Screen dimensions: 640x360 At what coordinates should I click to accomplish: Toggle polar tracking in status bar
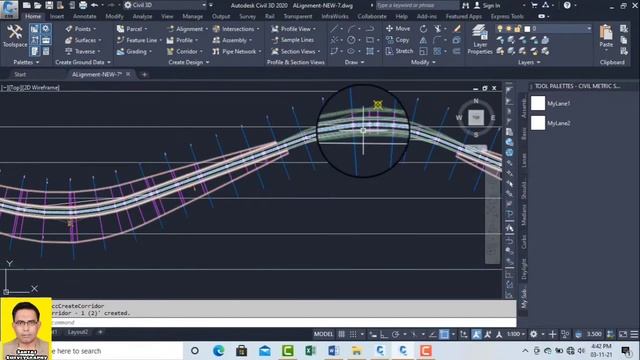[396, 334]
